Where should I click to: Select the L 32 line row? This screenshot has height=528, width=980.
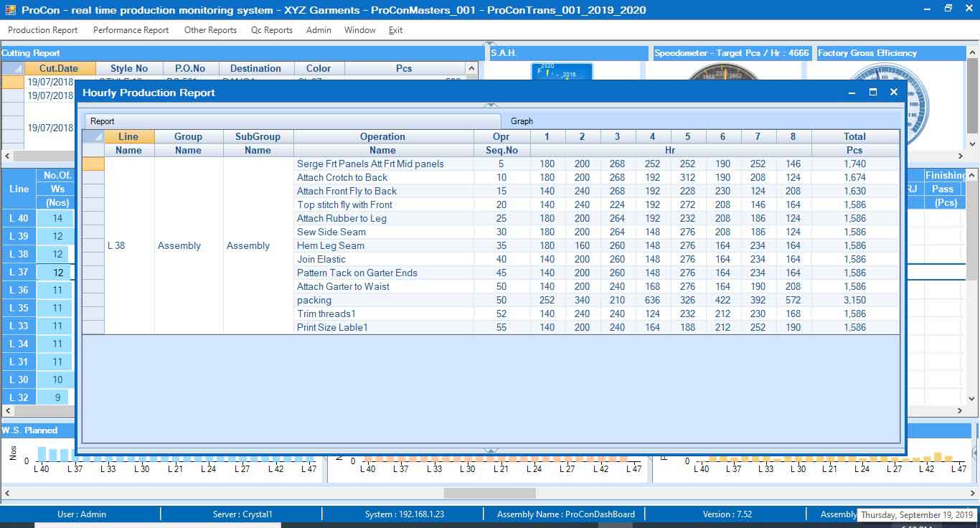[19, 397]
